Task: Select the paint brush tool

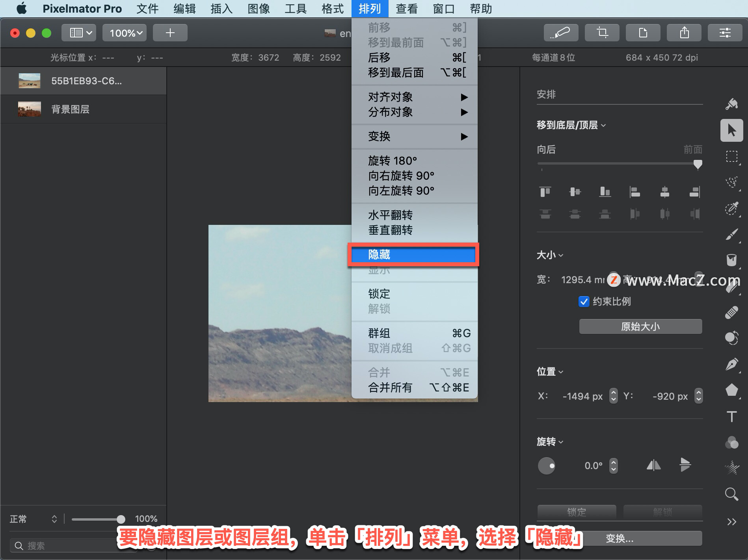Action: 731,234
